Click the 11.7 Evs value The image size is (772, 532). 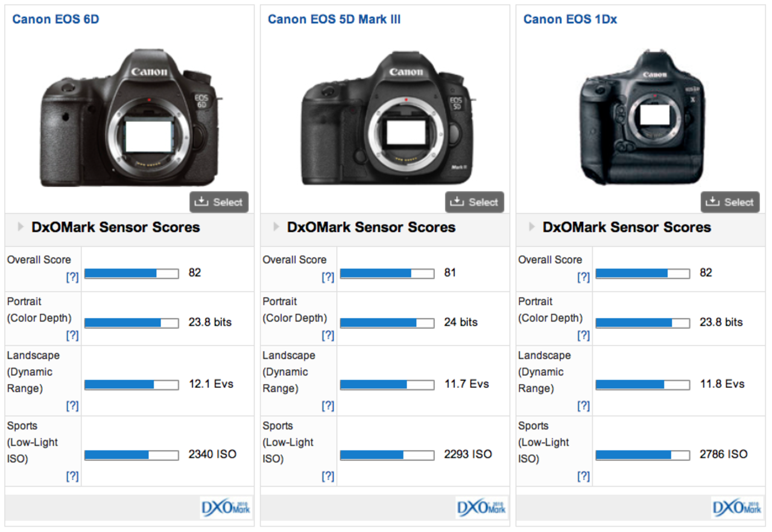[x=467, y=384]
